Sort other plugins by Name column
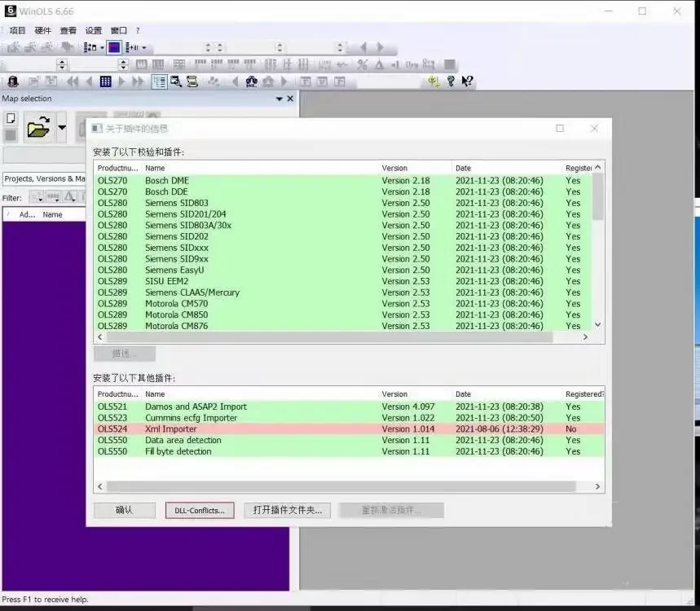This screenshot has height=611, width=700. coord(260,394)
